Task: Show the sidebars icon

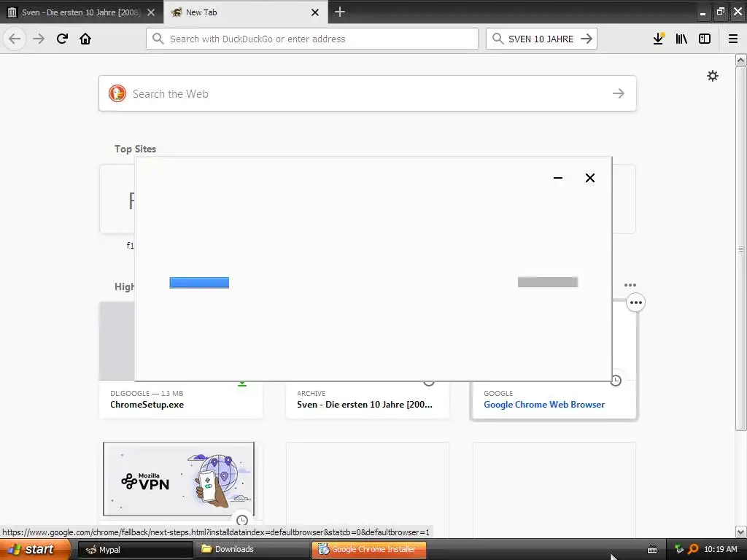Action: point(705,39)
